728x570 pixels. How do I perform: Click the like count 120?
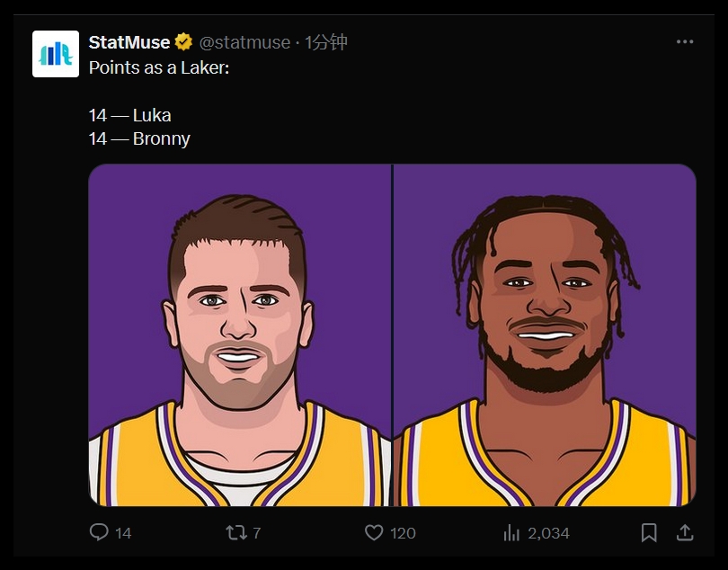coord(403,533)
